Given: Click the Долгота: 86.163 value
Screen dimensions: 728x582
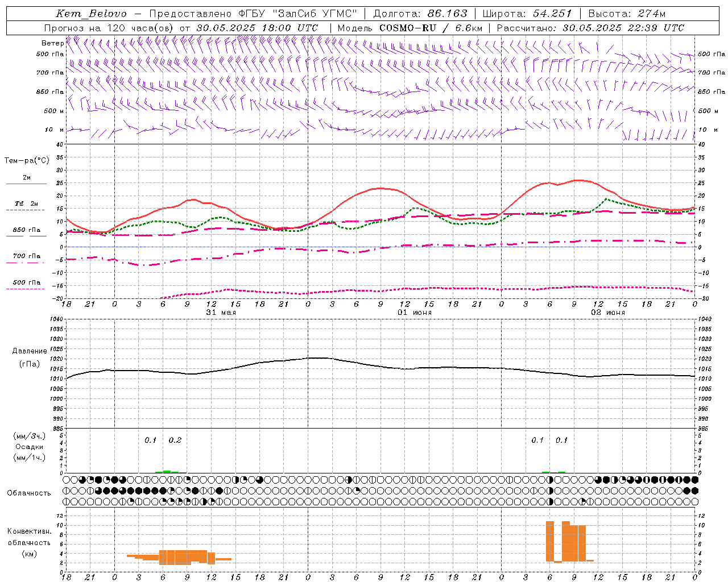Looking at the screenshot, I should point(420,14).
